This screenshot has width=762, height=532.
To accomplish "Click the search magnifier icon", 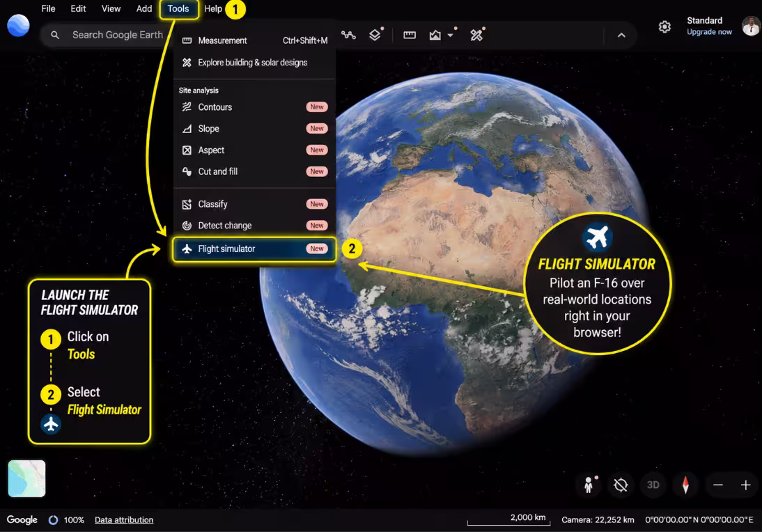I will 55,35.
